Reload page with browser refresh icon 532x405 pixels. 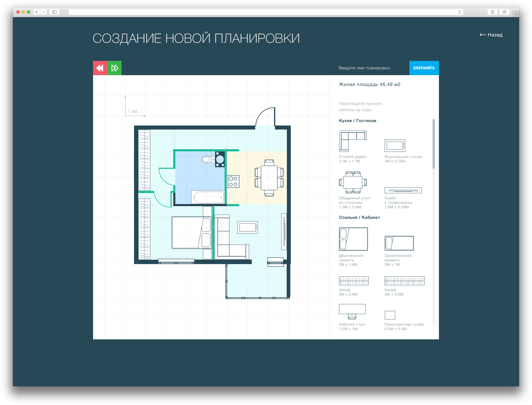coord(460,12)
